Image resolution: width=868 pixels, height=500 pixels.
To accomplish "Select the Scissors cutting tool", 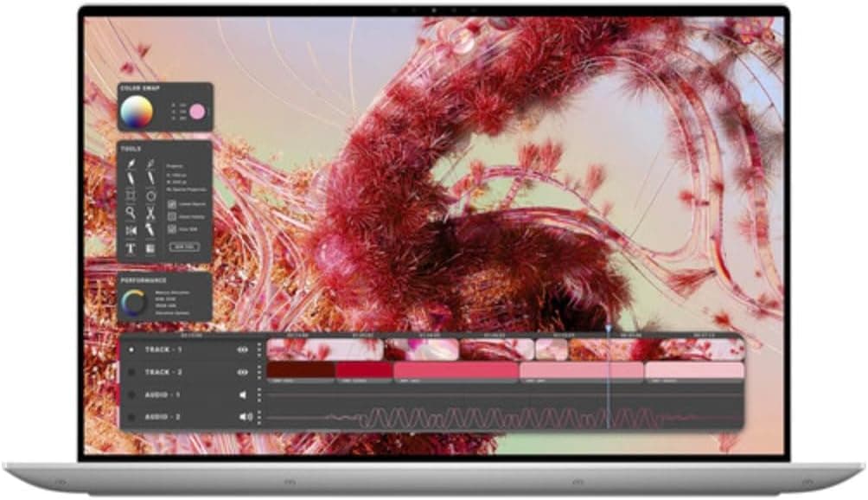I will 151,211.
